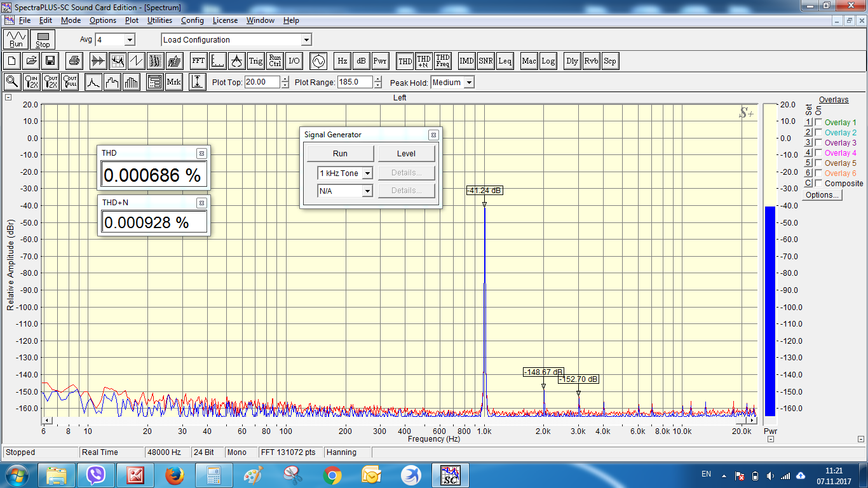Click the Run analyzer toolbar button
This screenshot has height=488, width=868.
tap(16, 39)
